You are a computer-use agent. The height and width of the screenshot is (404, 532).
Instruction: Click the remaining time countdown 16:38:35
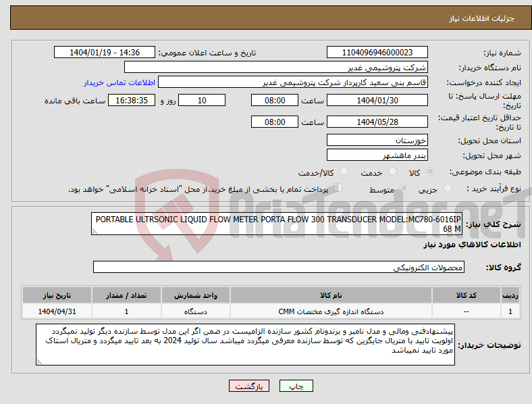(x=132, y=101)
